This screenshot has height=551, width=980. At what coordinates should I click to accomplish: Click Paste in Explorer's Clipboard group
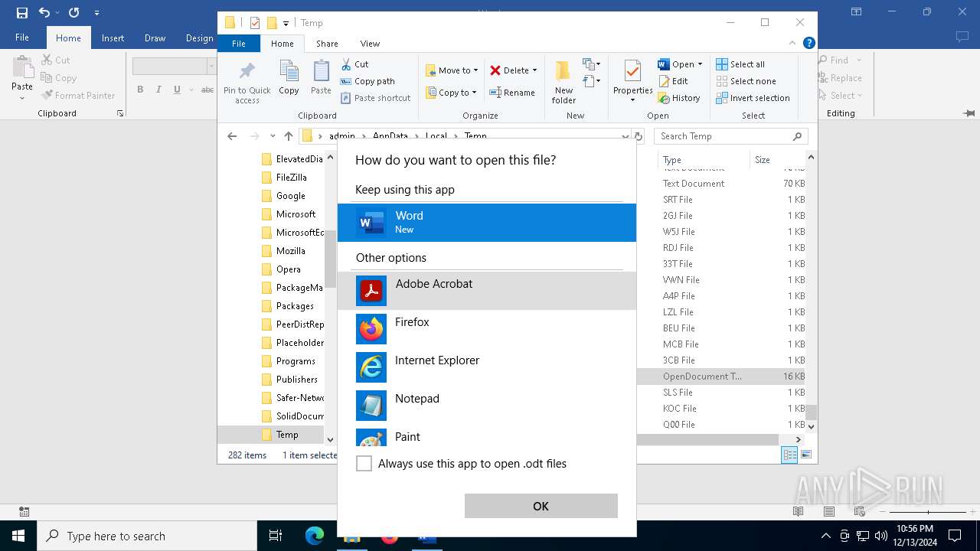pyautogui.click(x=321, y=77)
